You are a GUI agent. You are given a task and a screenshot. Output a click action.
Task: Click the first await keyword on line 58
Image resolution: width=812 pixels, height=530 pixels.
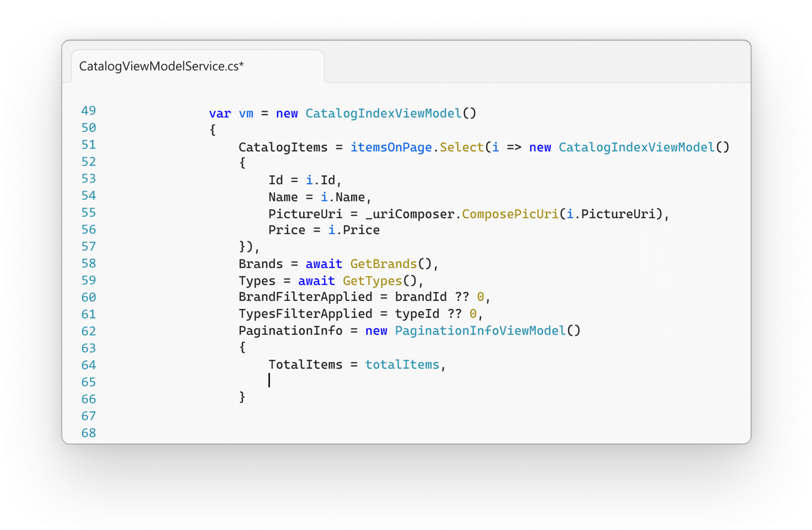coord(324,264)
